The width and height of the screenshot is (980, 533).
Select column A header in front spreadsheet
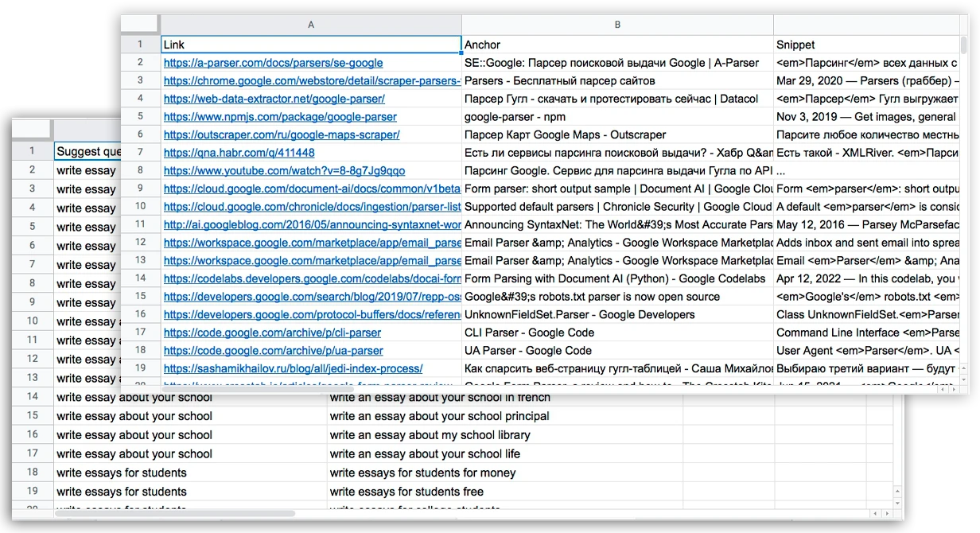click(x=311, y=25)
